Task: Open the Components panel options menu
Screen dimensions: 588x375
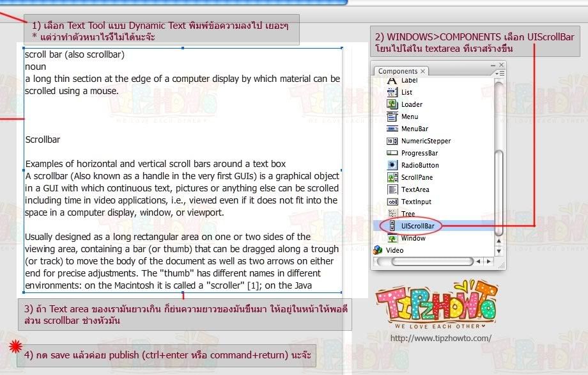Action: [x=500, y=72]
